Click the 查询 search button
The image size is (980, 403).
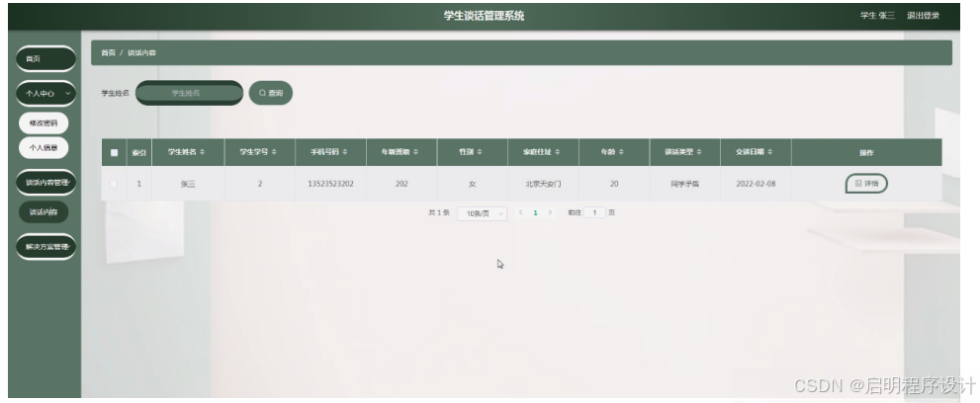(271, 93)
